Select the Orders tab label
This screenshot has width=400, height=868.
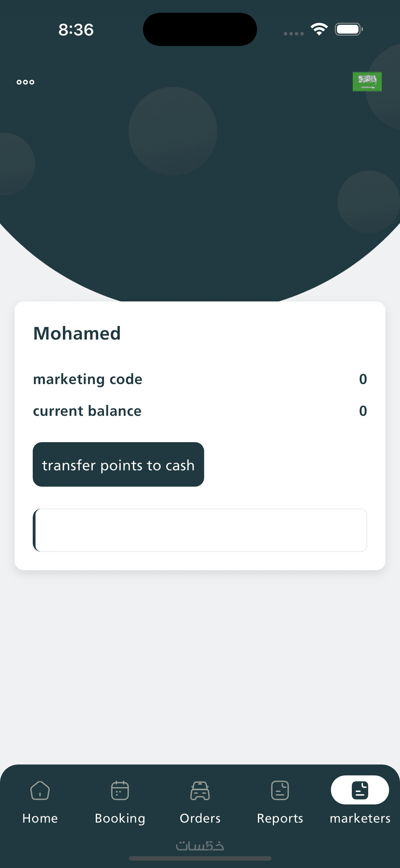click(x=200, y=818)
